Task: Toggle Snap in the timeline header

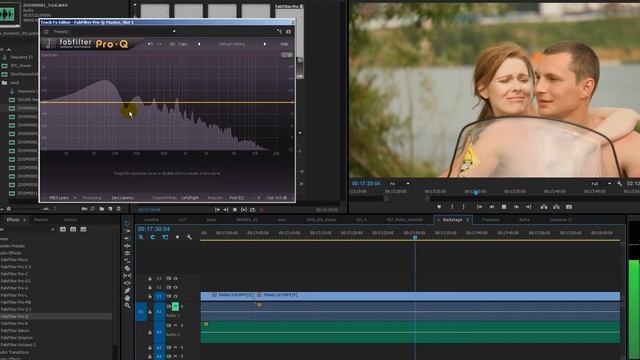Action: click(153, 237)
